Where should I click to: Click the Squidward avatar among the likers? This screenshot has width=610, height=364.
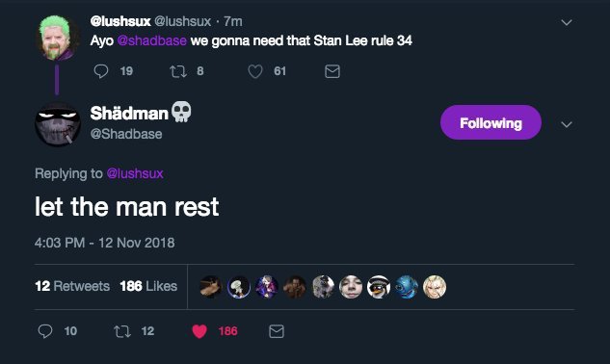coord(238,287)
